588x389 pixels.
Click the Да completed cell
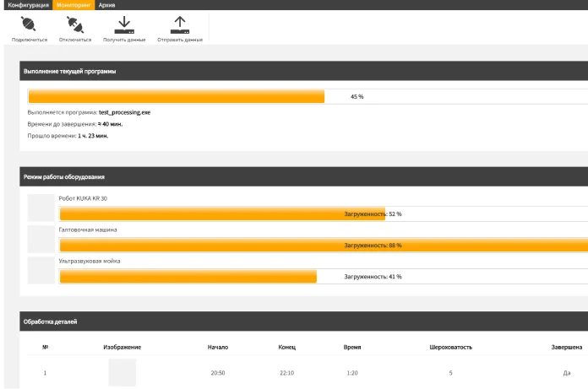coord(567,373)
